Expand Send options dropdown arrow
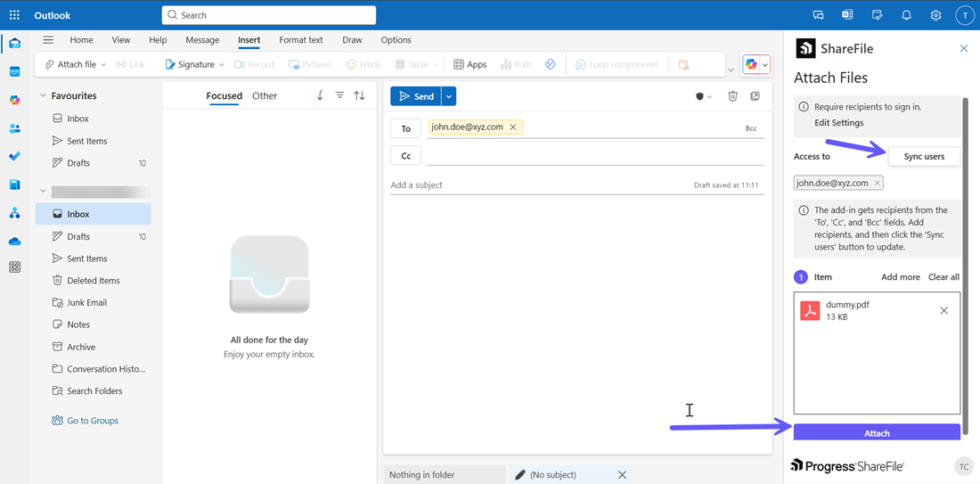 coord(449,96)
